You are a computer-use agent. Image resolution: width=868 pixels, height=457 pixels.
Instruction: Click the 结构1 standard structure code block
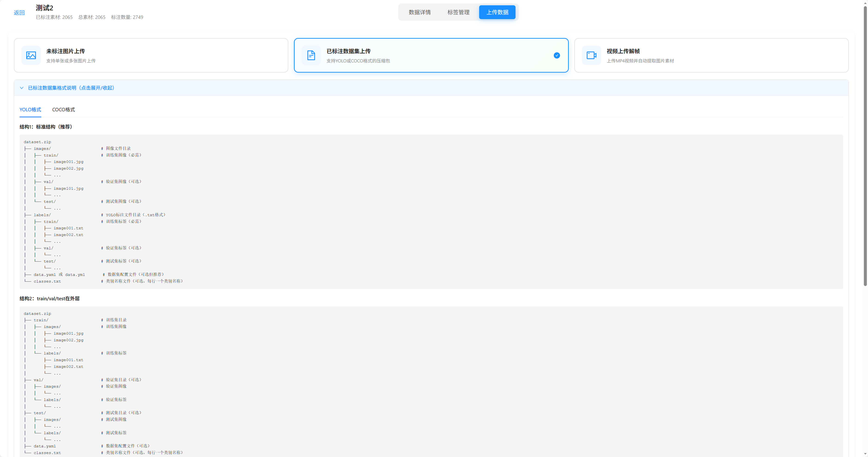(x=431, y=212)
